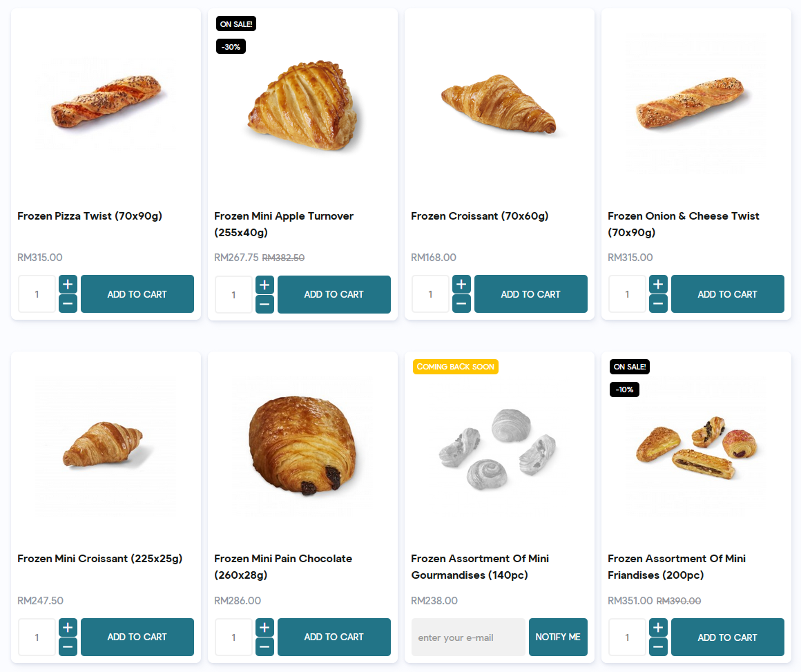This screenshot has height=672, width=801.
Task: Open the Frozen Mini Pain Chocolate product page
Action: tap(283, 566)
